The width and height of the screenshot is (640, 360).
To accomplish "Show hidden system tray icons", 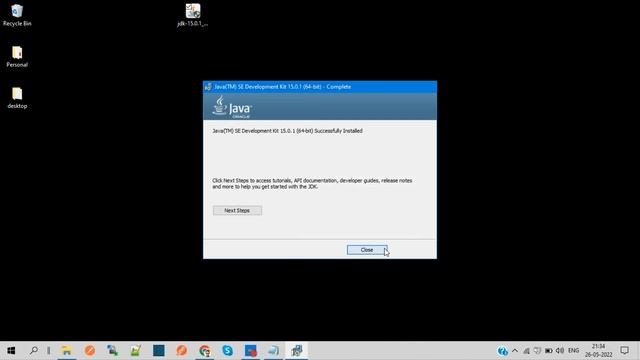I will pyautogui.click(x=515, y=351).
